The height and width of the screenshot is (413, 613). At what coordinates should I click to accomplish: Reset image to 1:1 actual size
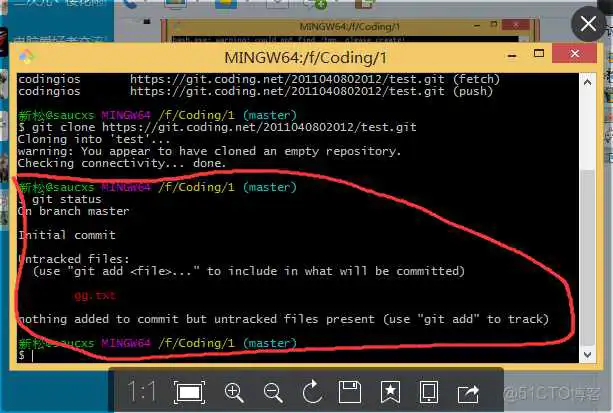141,391
